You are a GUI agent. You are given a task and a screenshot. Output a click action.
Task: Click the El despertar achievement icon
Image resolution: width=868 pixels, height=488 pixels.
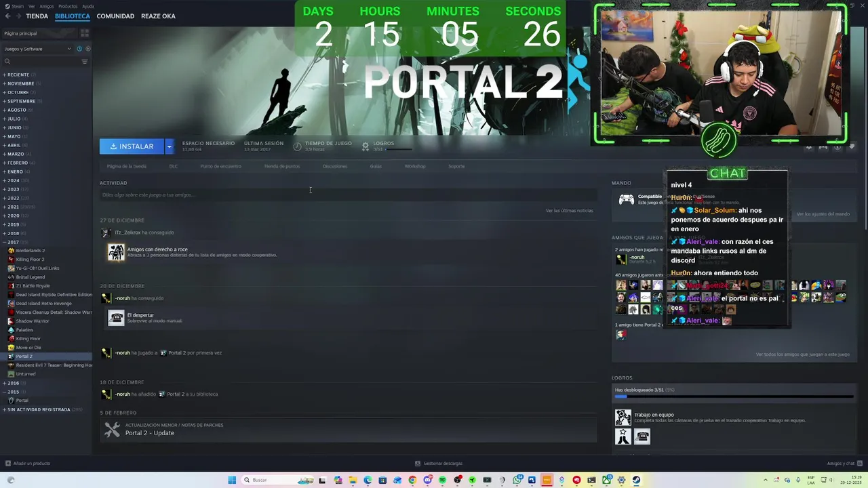116,318
